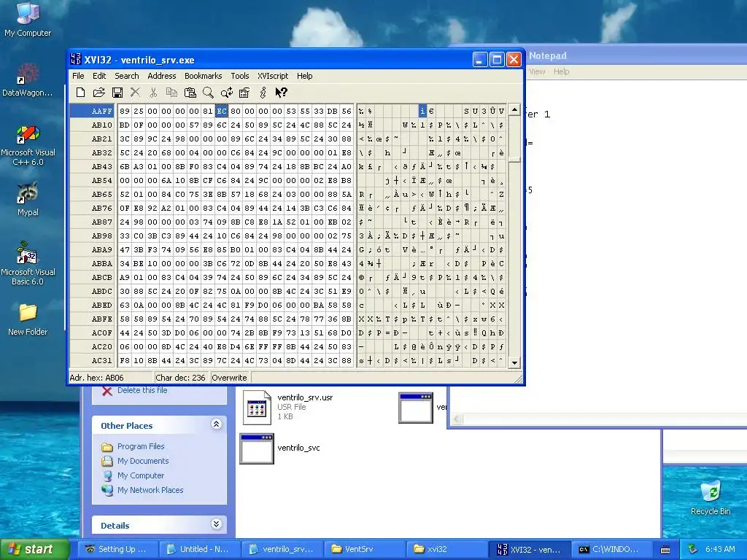Click the Replace icon with magnifier and arrows
This screenshot has height=560, width=747.
227,93
